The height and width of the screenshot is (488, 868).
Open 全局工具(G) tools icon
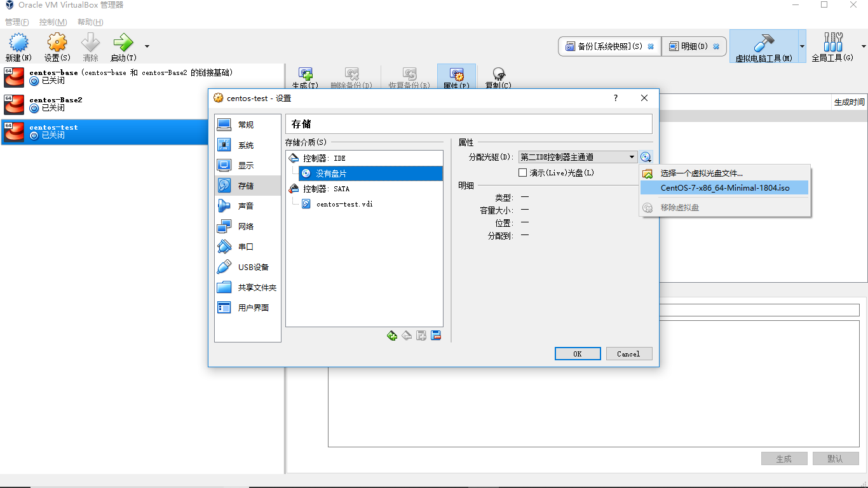[x=832, y=47]
